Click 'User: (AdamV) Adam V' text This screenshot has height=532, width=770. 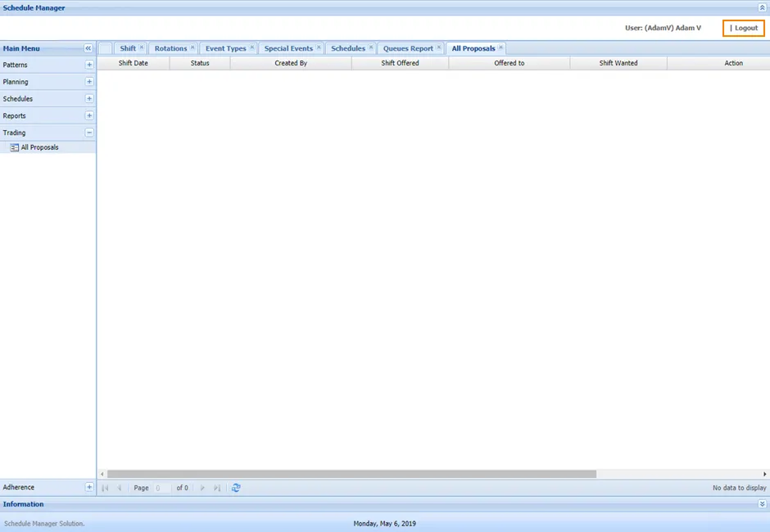pos(663,28)
